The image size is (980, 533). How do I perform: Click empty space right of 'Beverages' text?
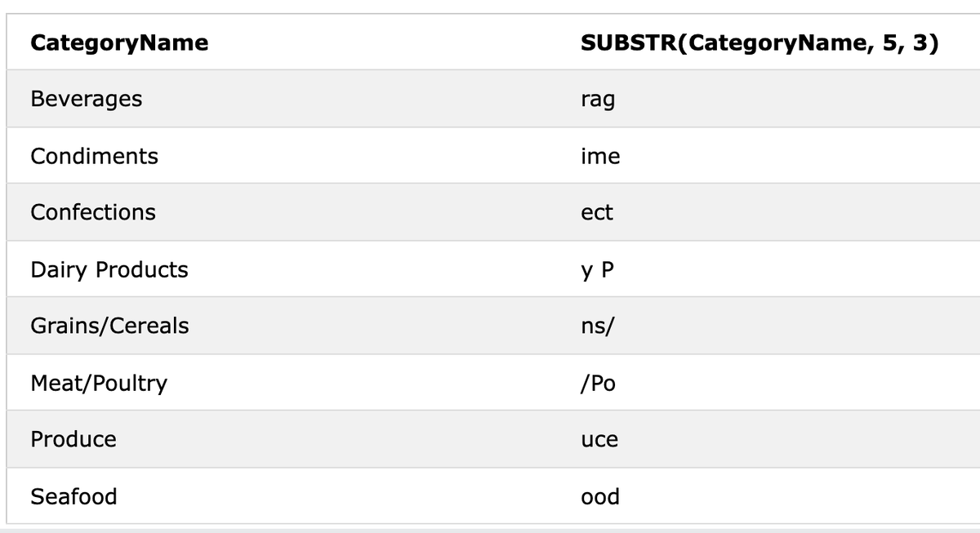[351, 99]
